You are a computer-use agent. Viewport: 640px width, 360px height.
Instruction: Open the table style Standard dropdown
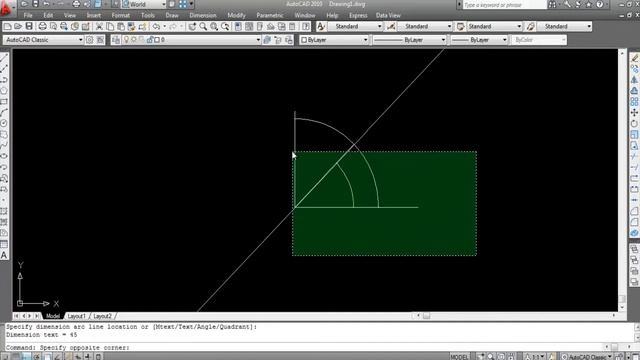click(x=495, y=27)
